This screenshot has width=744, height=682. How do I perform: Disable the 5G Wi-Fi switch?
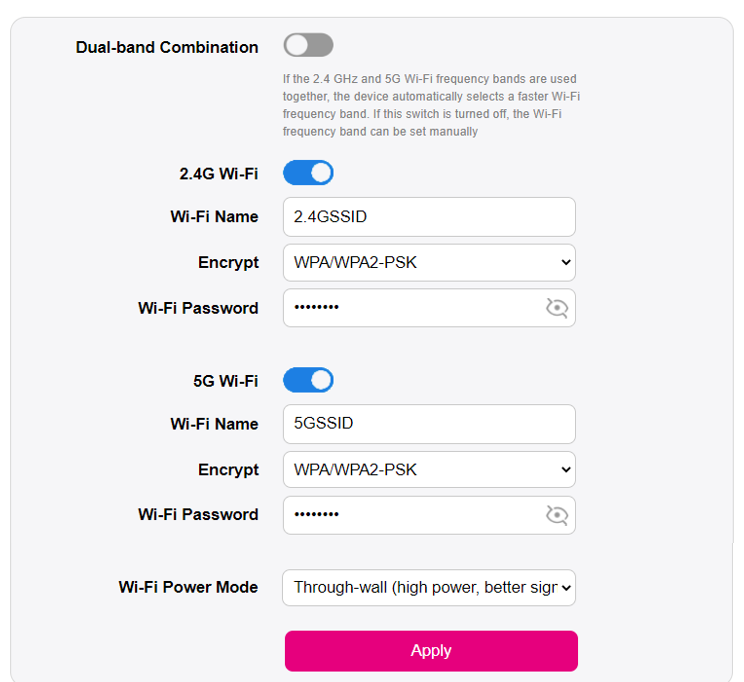[308, 380]
